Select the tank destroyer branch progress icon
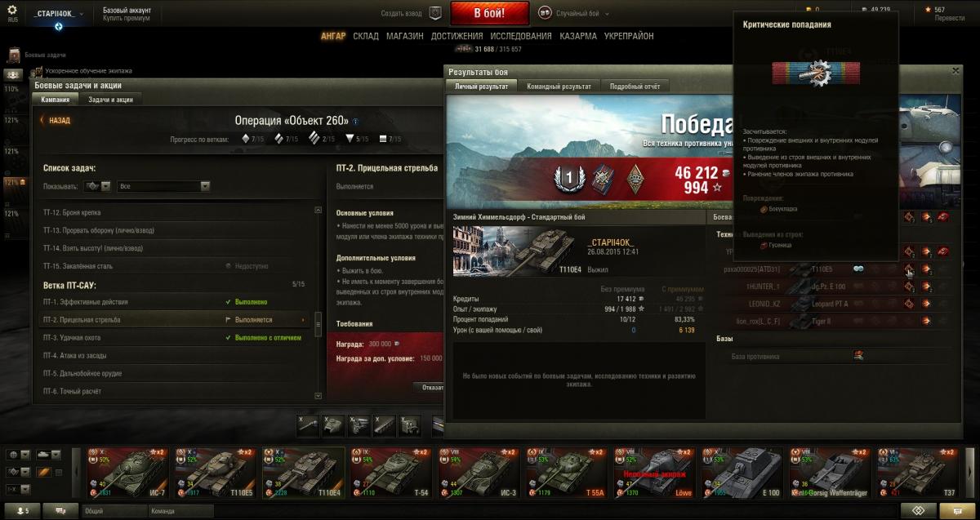Image resolution: width=980 pixels, height=520 pixels. point(350,139)
